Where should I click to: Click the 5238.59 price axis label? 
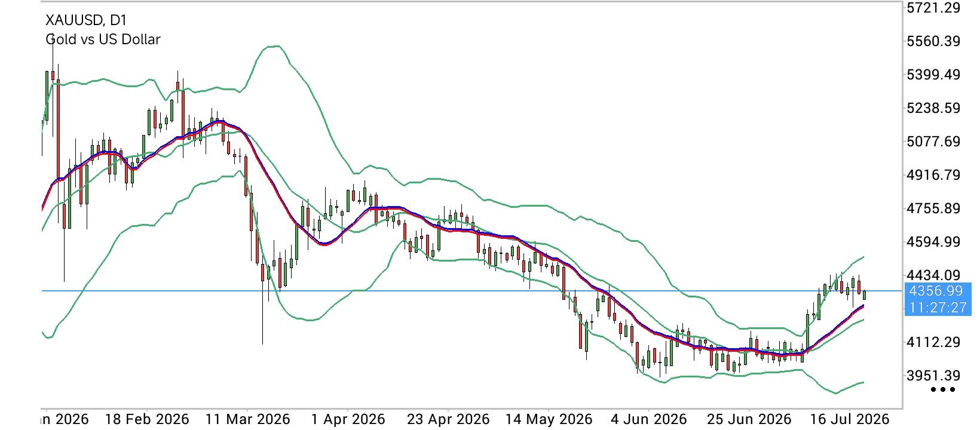[x=933, y=108]
